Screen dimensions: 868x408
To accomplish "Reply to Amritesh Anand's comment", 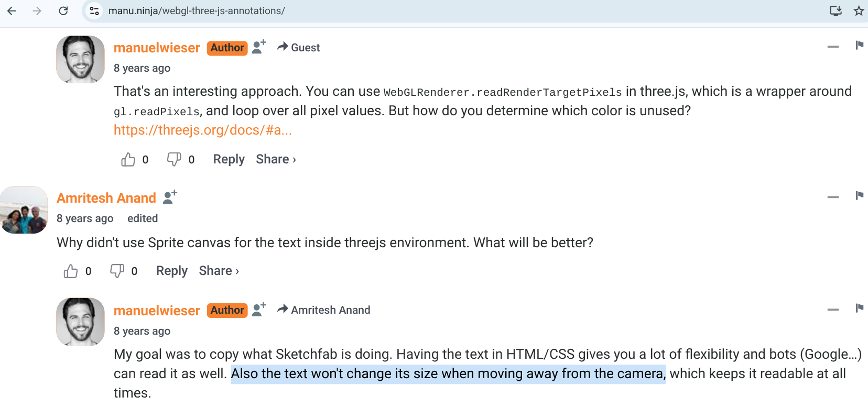I will [x=172, y=271].
